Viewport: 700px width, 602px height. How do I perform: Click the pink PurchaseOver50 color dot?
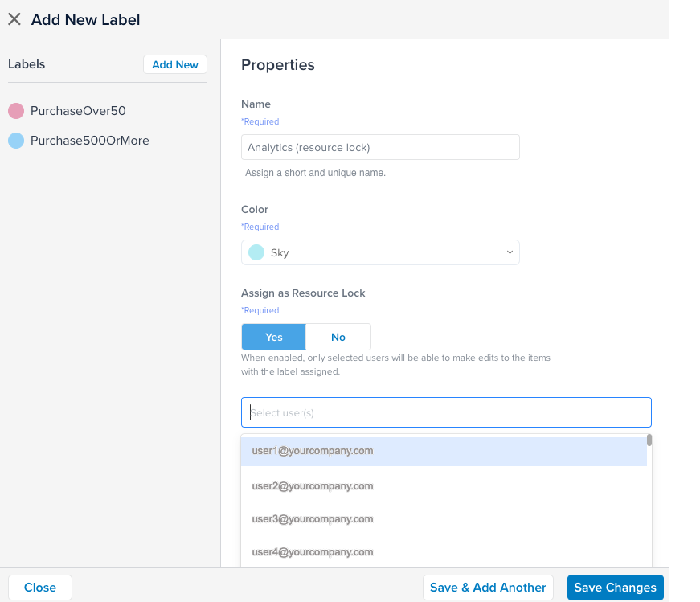(x=16, y=111)
